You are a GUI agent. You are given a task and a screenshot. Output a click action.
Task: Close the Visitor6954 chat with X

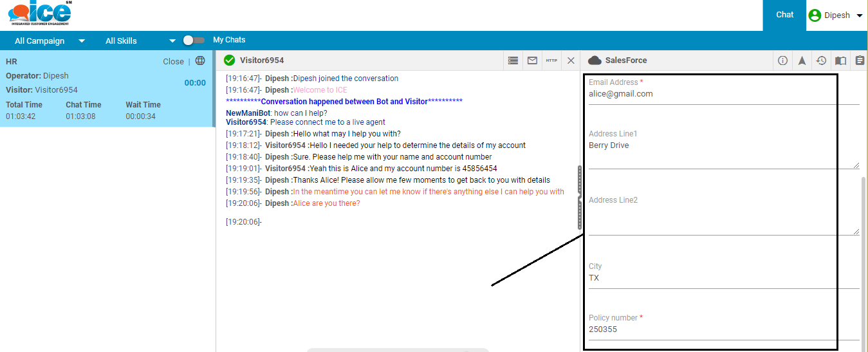(571, 60)
